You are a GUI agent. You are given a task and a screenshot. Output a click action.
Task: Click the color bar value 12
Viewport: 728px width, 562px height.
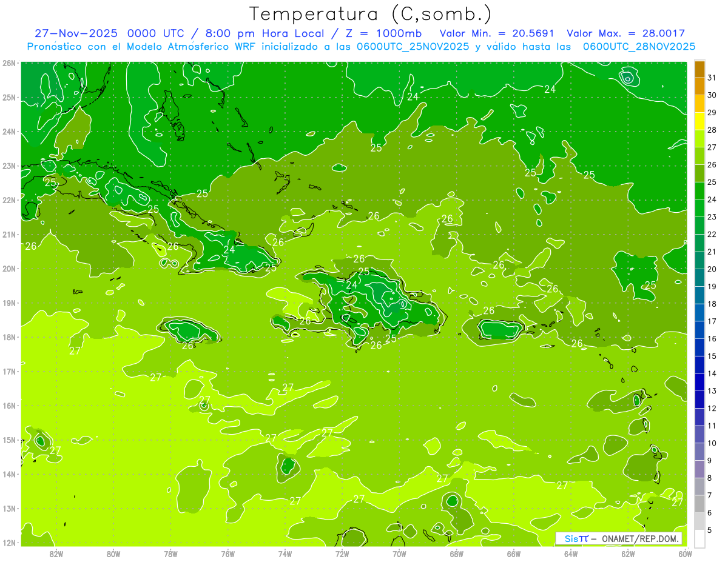click(x=712, y=408)
